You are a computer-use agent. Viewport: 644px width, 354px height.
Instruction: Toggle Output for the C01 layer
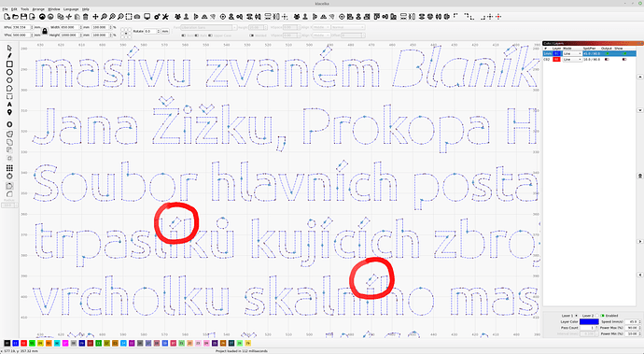click(x=607, y=54)
